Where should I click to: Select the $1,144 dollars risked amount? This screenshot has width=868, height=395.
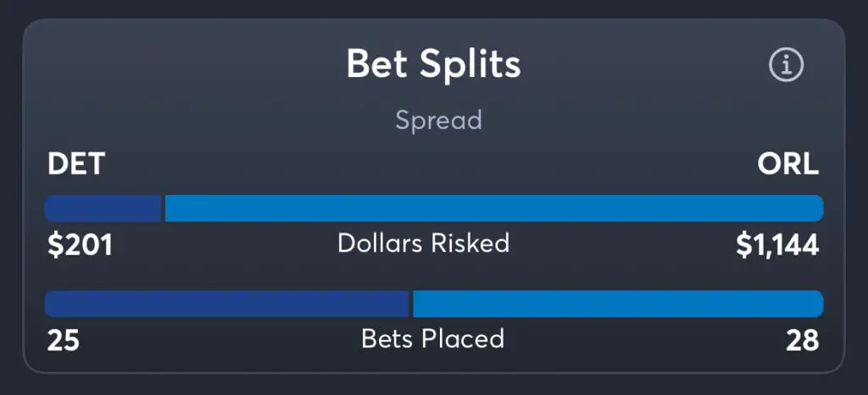pos(778,245)
